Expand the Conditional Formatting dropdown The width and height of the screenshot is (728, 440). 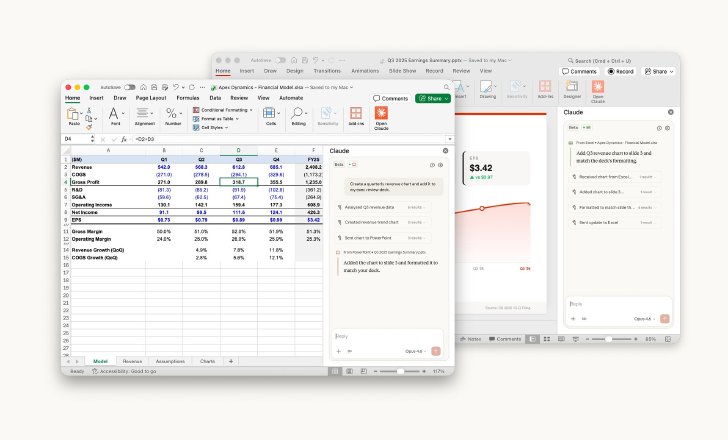[x=251, y=110]
